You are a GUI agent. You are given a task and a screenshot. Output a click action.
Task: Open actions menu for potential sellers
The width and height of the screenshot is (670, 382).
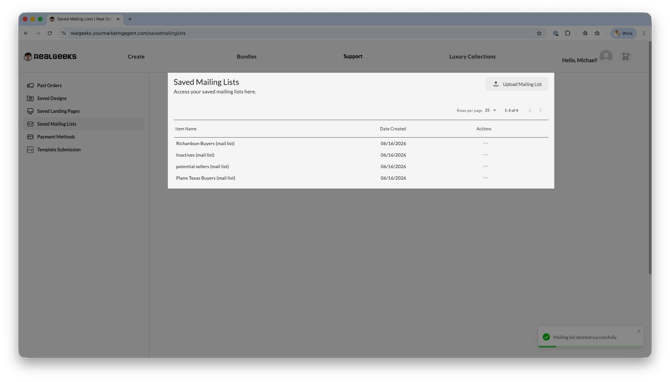pos(485,166)
